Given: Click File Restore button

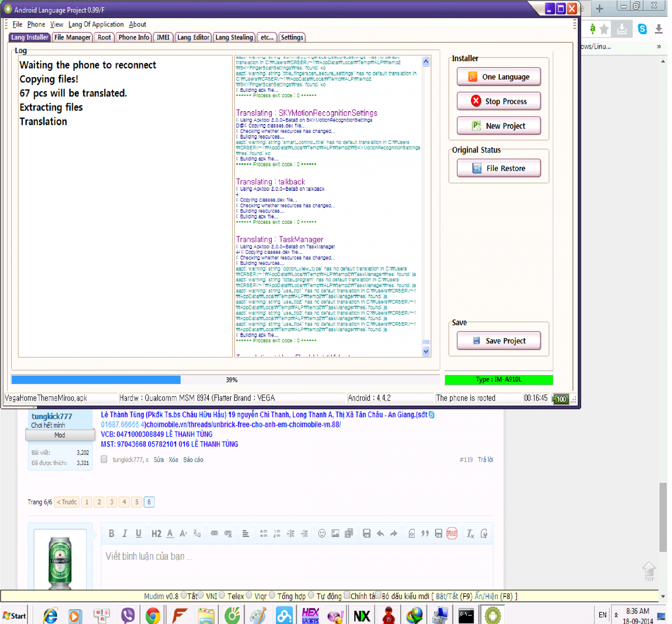Looking at the screenshot, I should pos(498,168).
